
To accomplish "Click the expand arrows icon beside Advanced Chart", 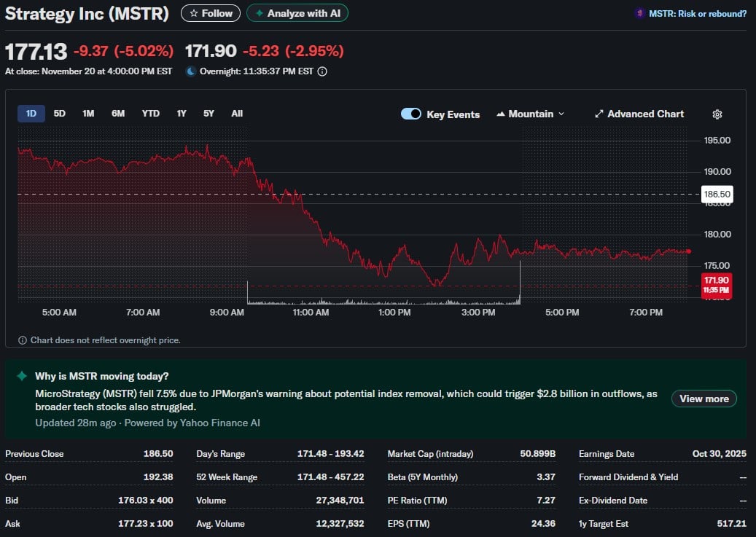I will [599, 114].
